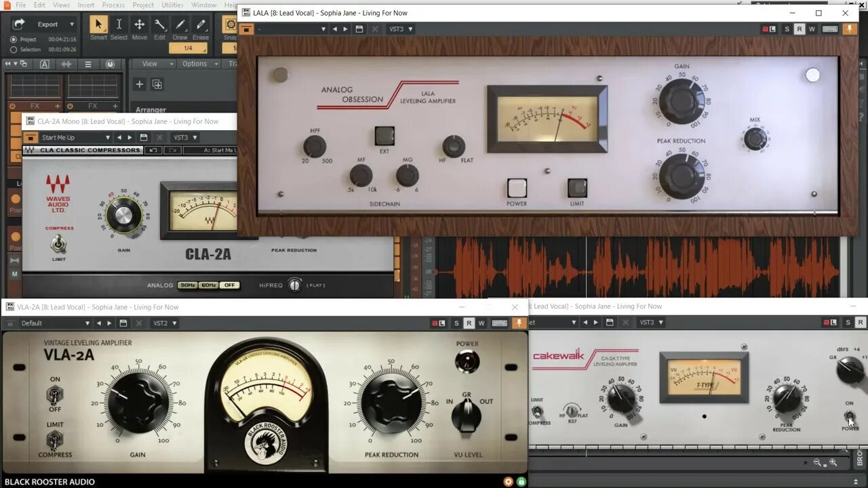Select 50Hz analog option in CLA-2A

[x=187, y=285]
